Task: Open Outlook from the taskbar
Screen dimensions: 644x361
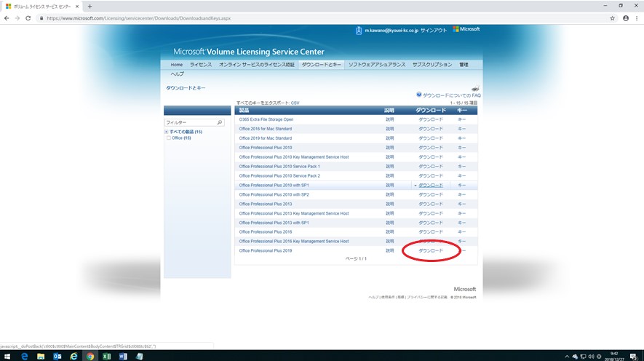Action: tap(57, 356)
